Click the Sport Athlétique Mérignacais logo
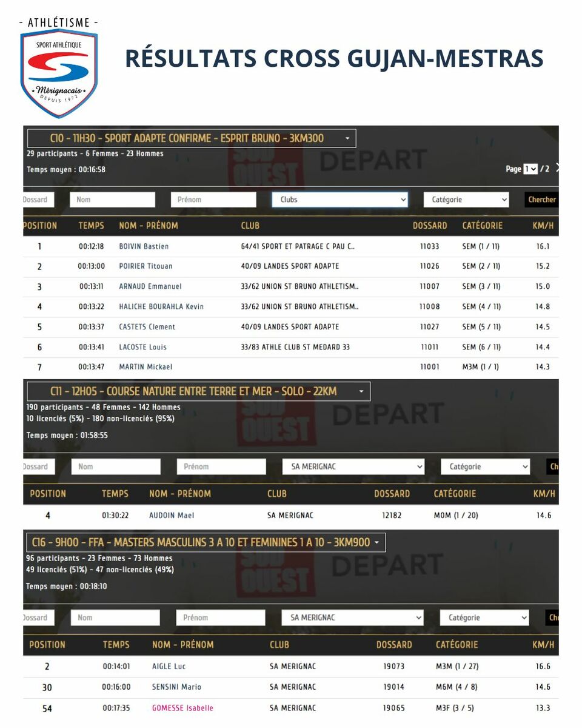This screenshot has width=582, height=728. pyautogui.click(x=59, y=68)
